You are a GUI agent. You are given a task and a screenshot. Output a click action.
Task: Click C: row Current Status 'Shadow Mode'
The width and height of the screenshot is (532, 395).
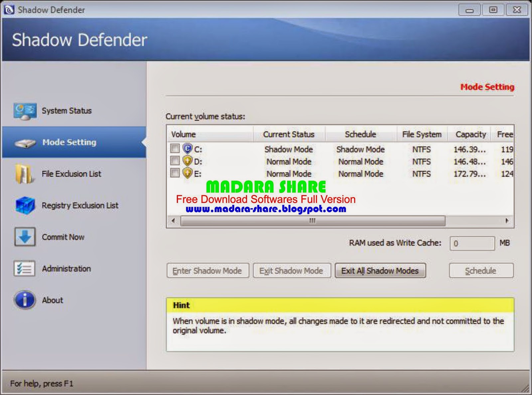[289, 149]
